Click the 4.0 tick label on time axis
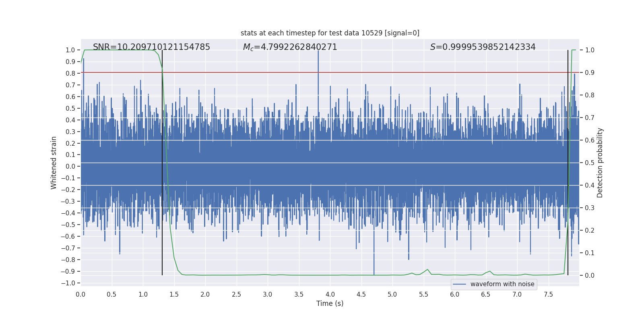Viewport: 644px width, 322px height. coord(330,295)
